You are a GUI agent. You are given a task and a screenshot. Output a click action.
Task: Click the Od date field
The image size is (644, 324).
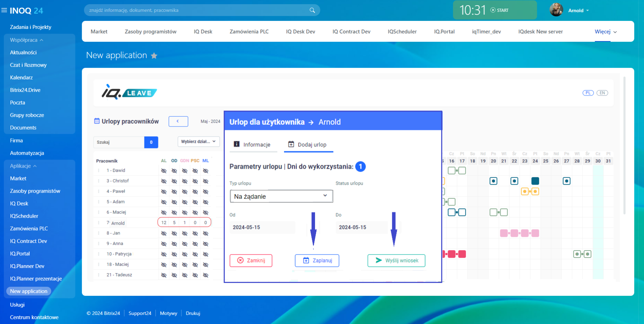click(262, 227)
